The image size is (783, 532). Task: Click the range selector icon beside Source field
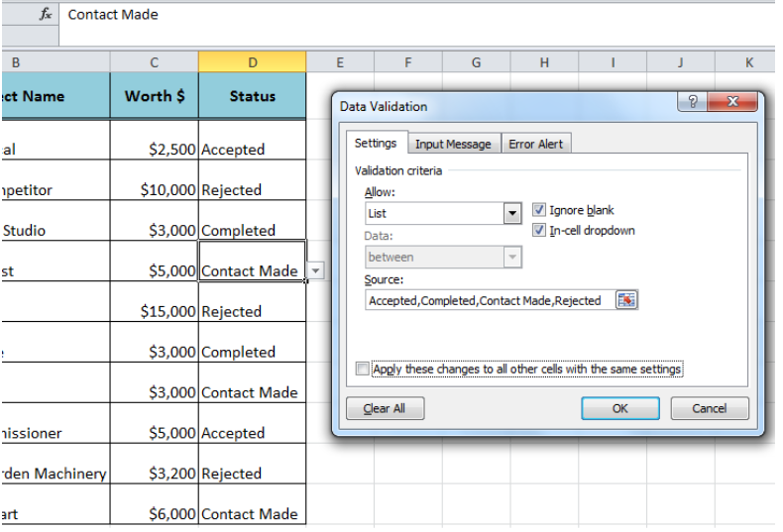[626, 300]
